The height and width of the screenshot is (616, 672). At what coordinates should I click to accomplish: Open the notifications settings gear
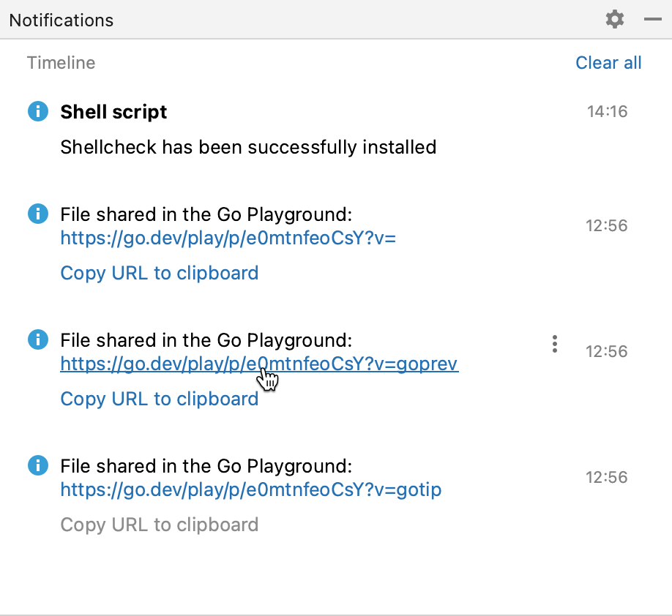[615, 20]
